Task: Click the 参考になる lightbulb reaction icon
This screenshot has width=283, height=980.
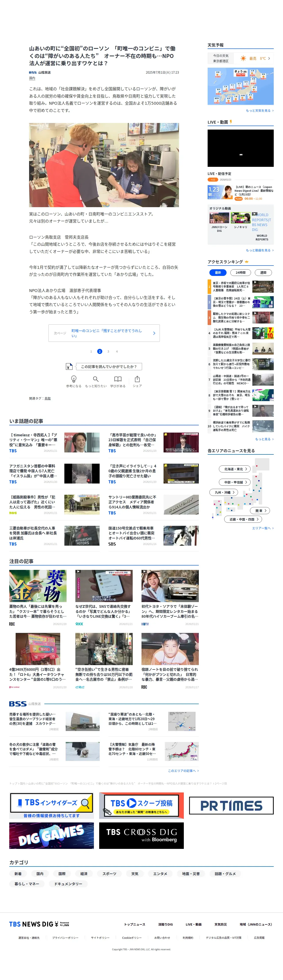Action: click(74, 379)
